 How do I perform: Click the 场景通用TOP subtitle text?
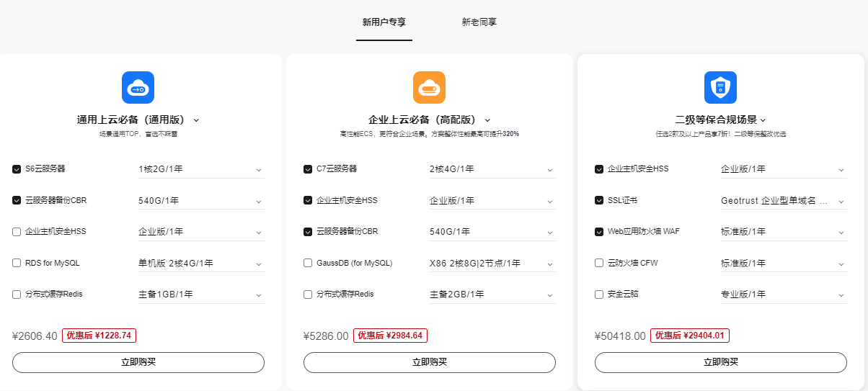(x=138, y=134)
